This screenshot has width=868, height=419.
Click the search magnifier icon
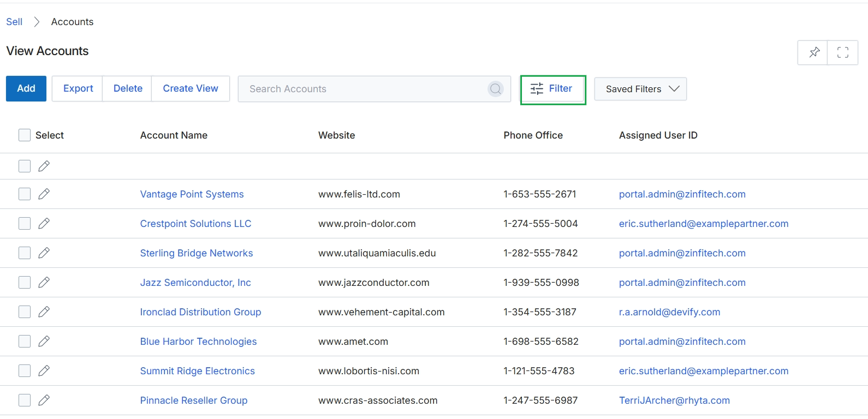[x=496, y=89]
